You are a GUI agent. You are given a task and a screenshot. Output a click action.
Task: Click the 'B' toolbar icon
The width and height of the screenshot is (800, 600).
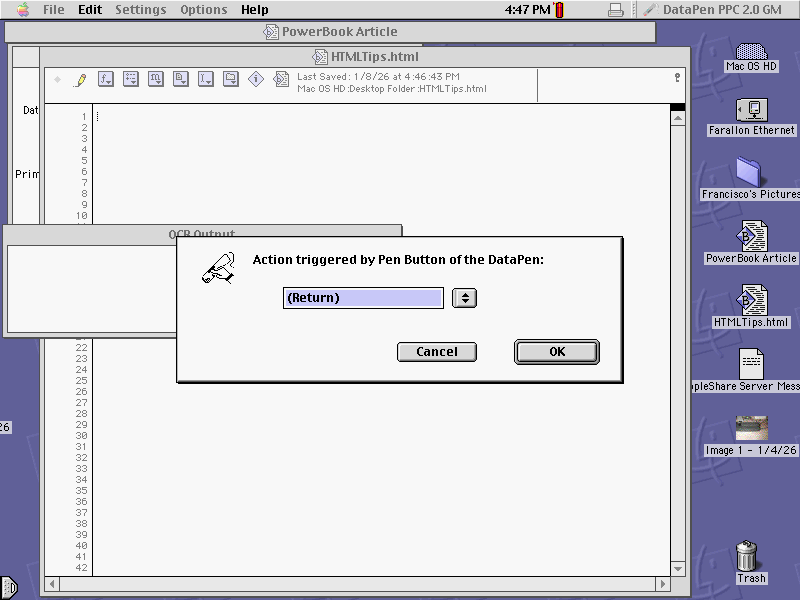tap(180, 79)
